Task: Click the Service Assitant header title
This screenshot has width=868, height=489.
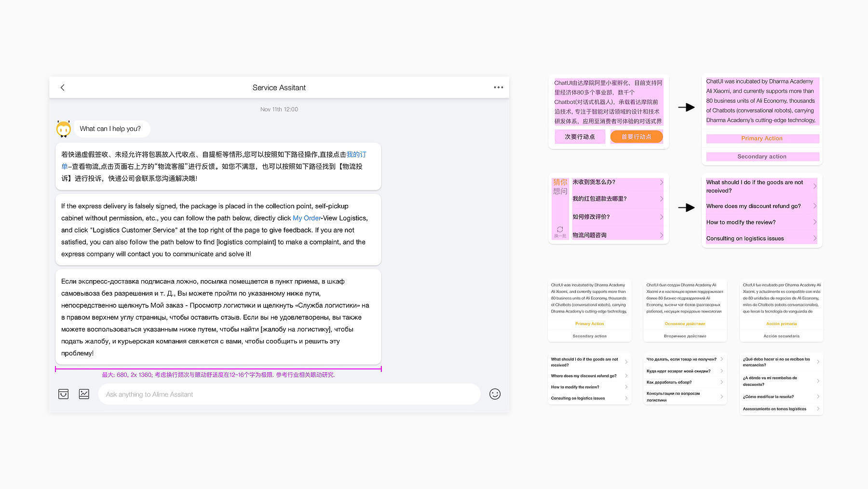Action: click(279, 87)
